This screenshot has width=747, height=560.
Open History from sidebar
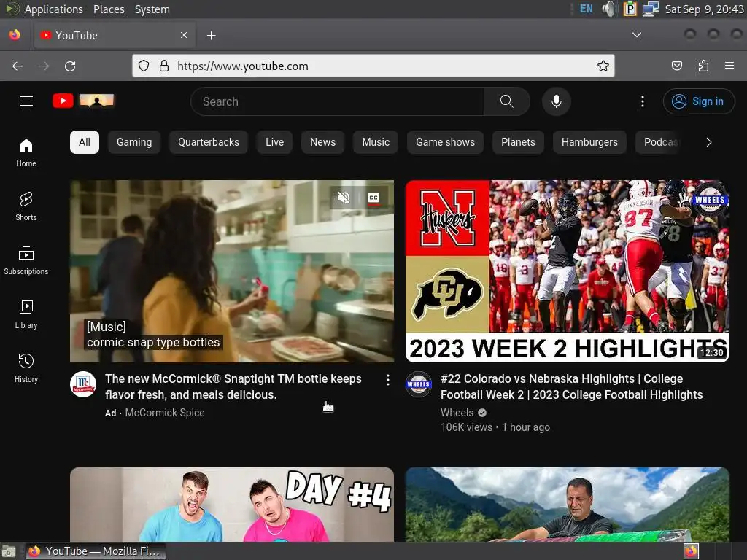pyautogui.click(x=26, y=368)
